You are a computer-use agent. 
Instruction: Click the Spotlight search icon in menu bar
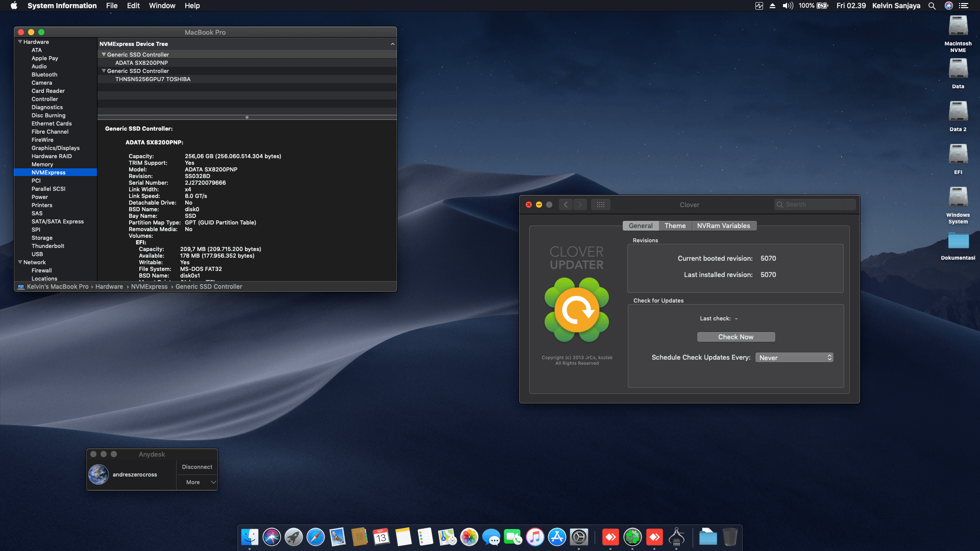coord(932,6)
